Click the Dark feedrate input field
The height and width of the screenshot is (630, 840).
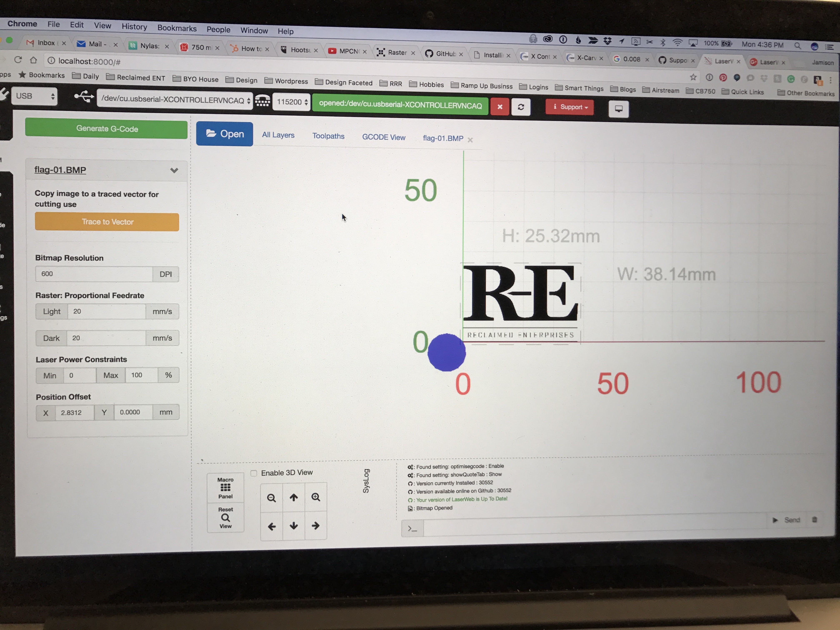point(106,338)
